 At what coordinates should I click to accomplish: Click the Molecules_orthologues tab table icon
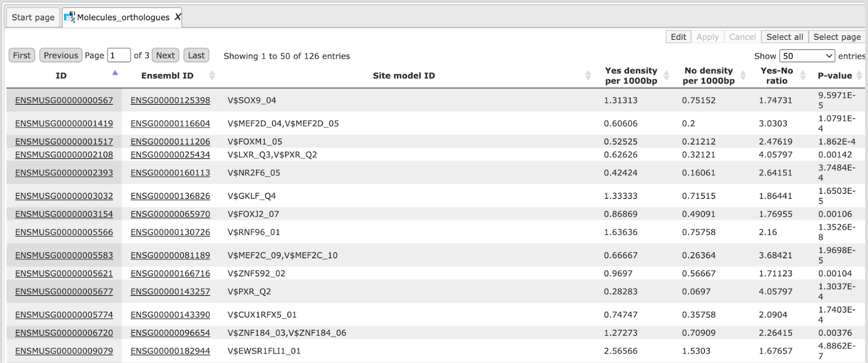tap(69, 17)
